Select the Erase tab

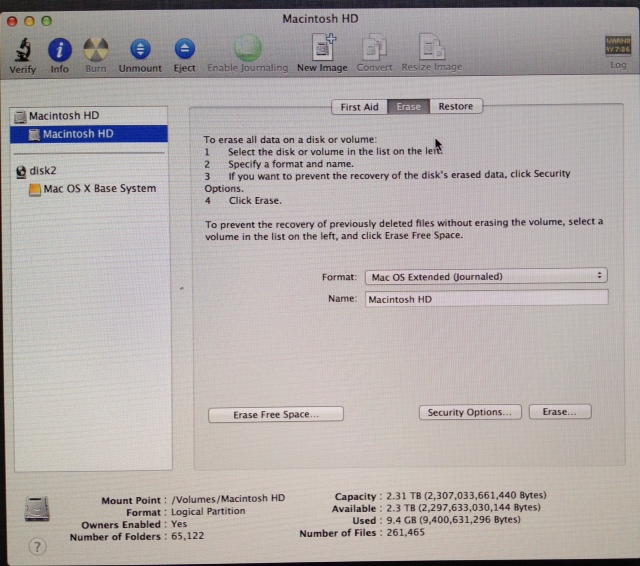pos(408,107)
